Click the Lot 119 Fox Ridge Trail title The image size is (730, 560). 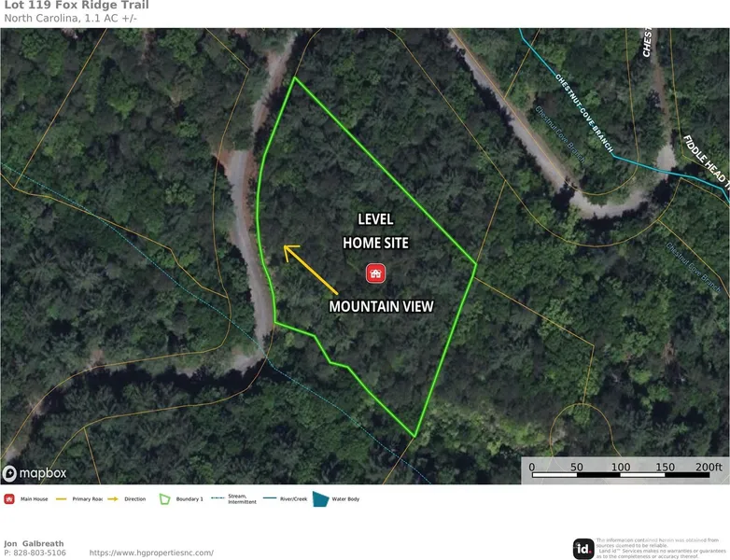click(x=77, y=5)
